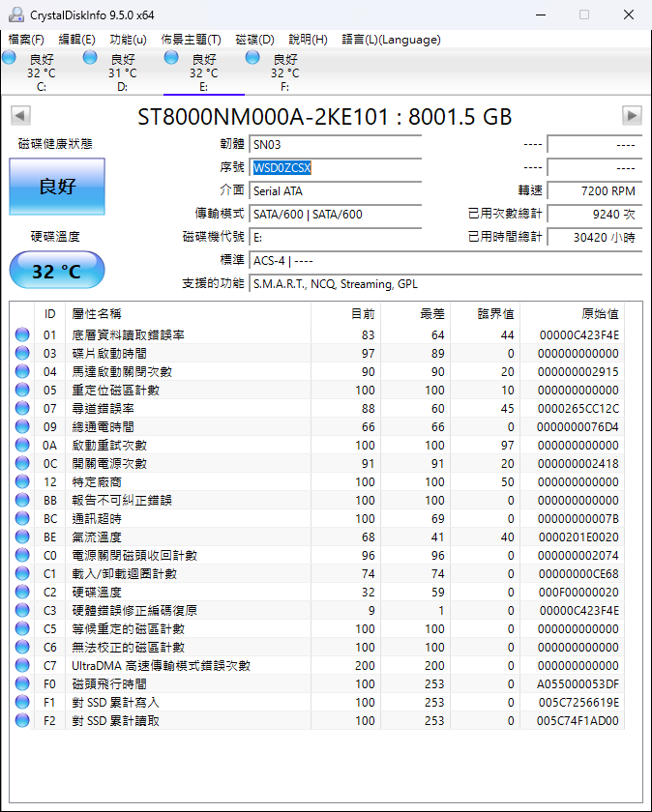
Task: Open the 功能(u) menu
Action: click(128, 40)
